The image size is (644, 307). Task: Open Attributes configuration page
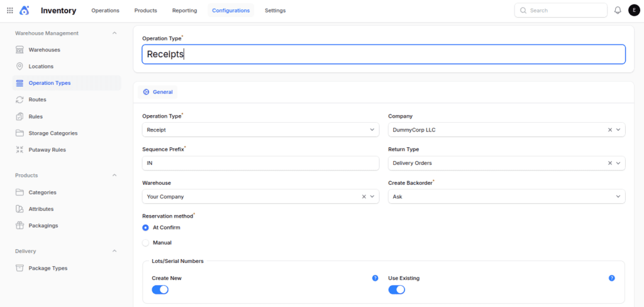[41, 209]
